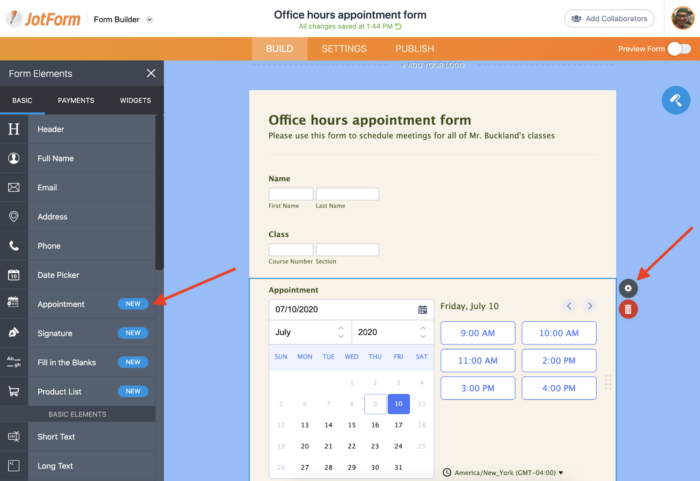Screen dimensions: 700x481
Task: Click the Long Text element icon
Action: (14, 466)
